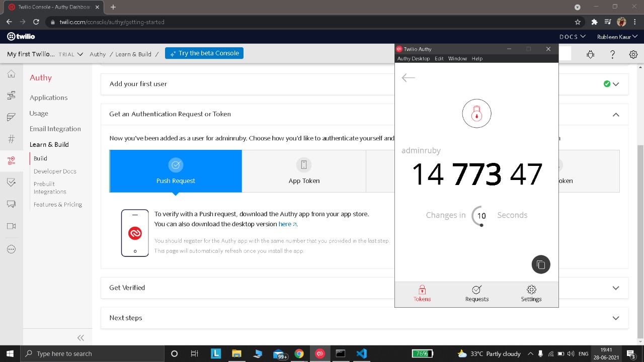Viewport: 644px width, 362px height.
Task: Select Build sub-item
Action: point(40,158)
